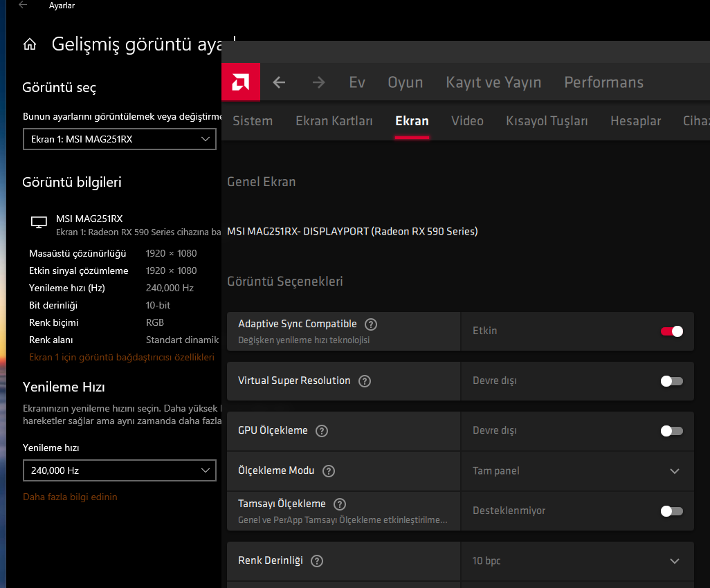Open the Ekran 1: MSI MAG251RX selector
This screenshot has width=710, height=588.
(x=119, y=139)
